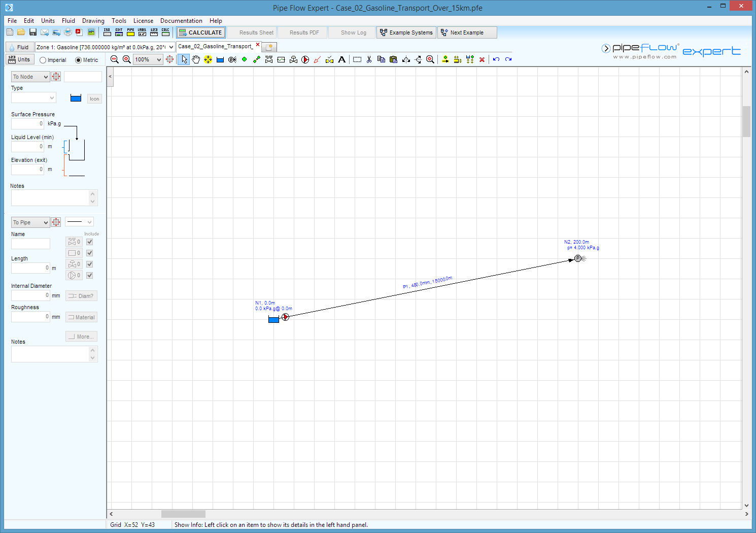
Task: Click the Surface Pressure input field
Action: coord(28,123)
